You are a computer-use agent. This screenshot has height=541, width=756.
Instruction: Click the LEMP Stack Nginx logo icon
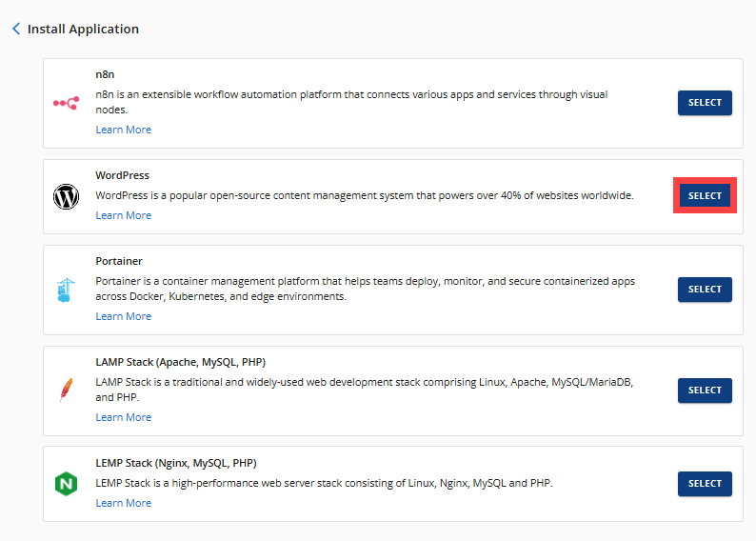[x=66, y=484]
